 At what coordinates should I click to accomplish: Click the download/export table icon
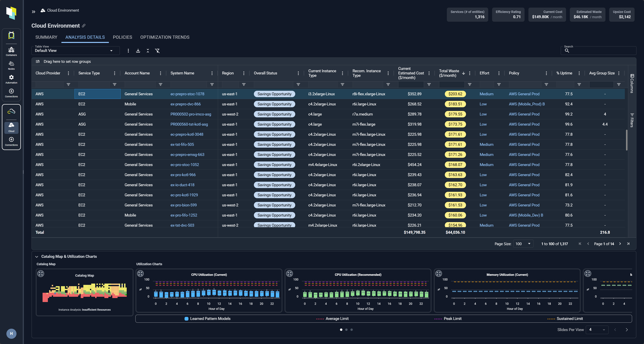pyautogui.click(x=138, y=51)
